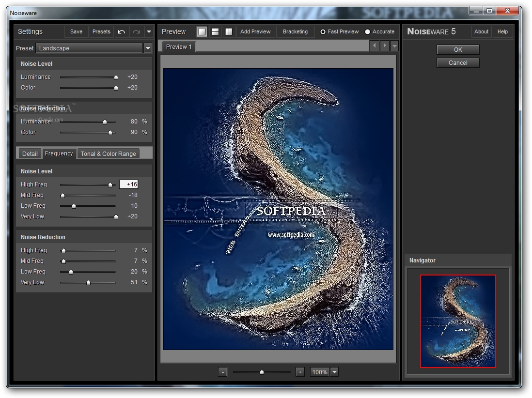Image resolution: width=532 pixels, height=398 pixels.
Task: Close the Noiseware window
Action: pyautogui.click(x=508, y=11)
